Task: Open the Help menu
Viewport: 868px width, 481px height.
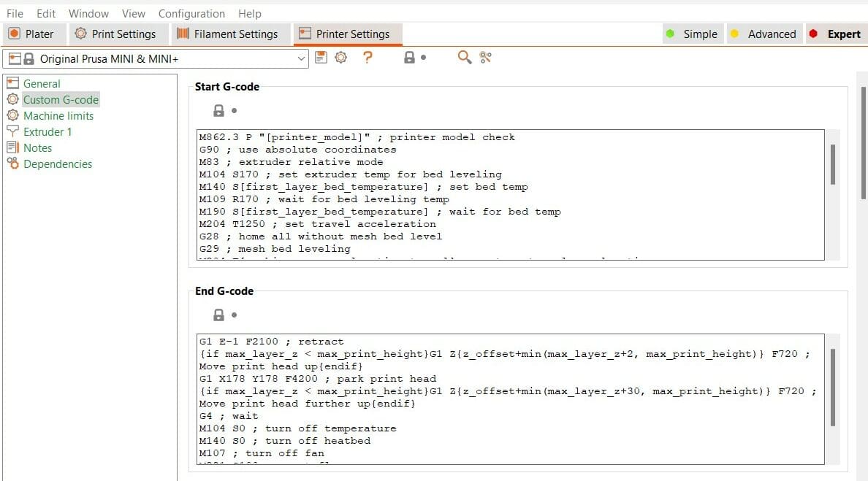Action: tap(250, 13)
